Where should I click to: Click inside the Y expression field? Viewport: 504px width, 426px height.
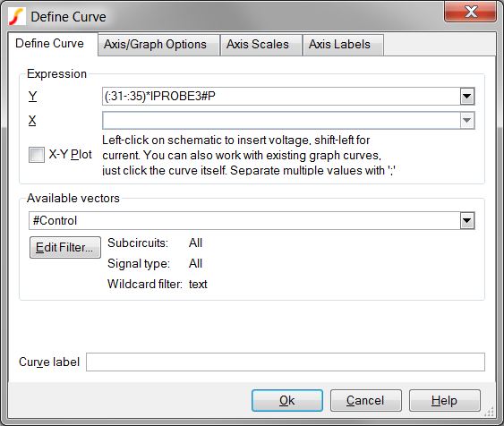coord(281,96)
